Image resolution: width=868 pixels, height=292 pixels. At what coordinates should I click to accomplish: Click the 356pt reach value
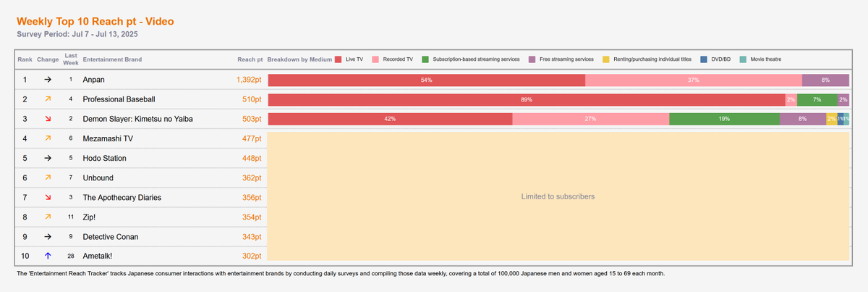tap(252, 197)
